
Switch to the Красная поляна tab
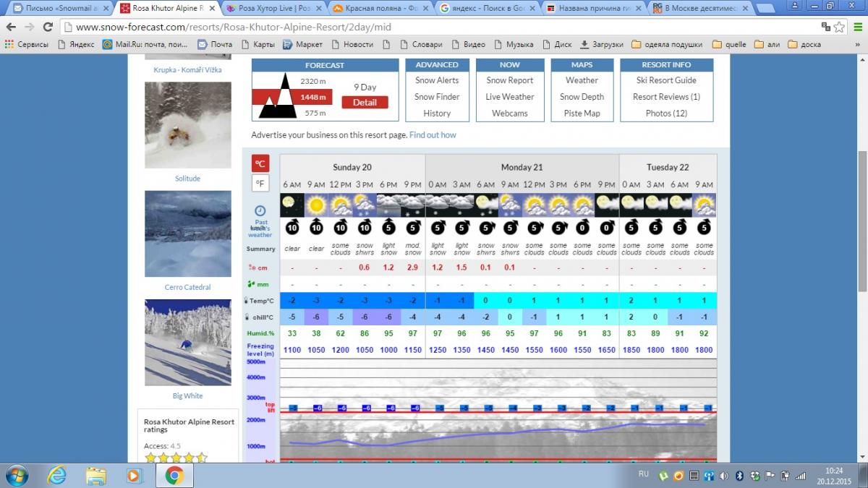(379, 9)
